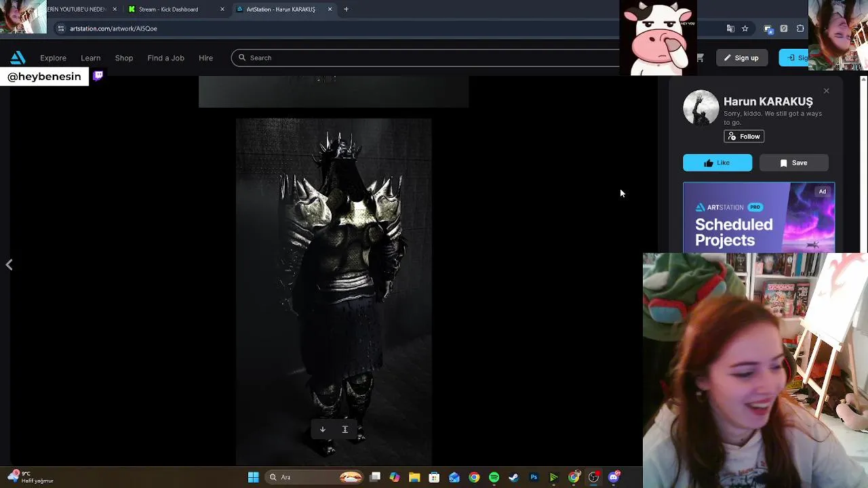Open the weather widget showing Hafif yağmur
This screenshot has width=868, height=488.
[31, 477]
